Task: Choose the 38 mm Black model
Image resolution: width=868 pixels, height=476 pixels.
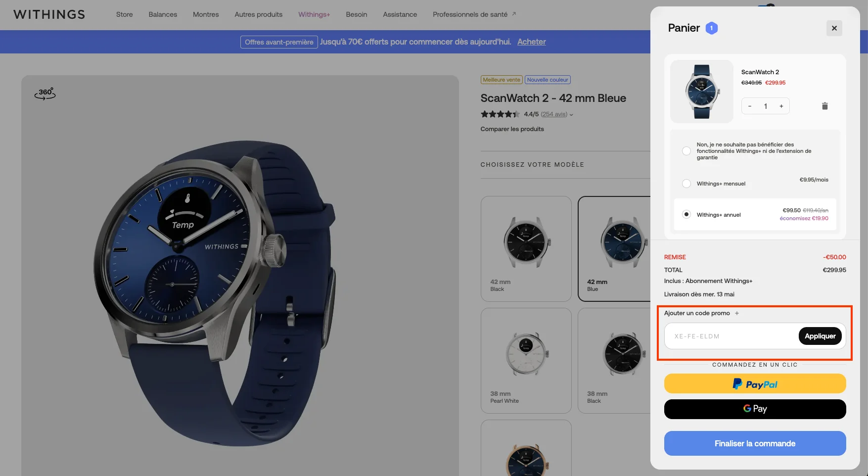Action: pos(615,360)
